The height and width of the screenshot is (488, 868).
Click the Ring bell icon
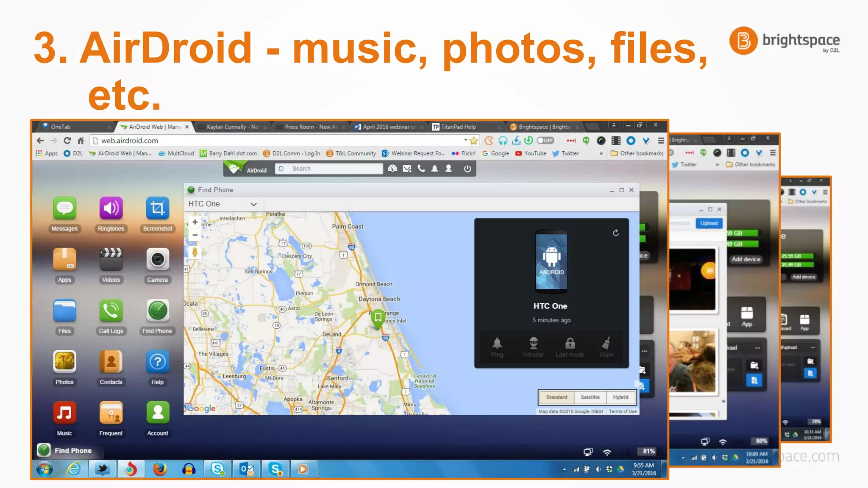(x=497, y=344)
